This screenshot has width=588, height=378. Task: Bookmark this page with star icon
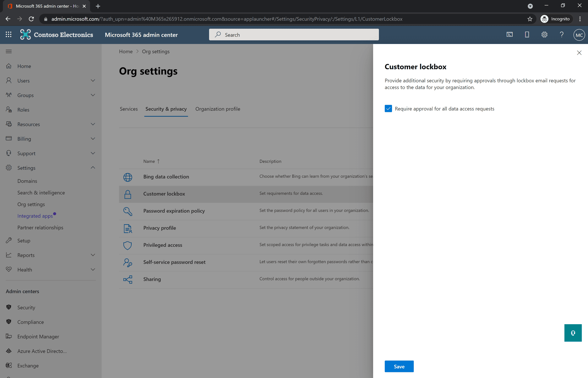(x=530, y=19)
